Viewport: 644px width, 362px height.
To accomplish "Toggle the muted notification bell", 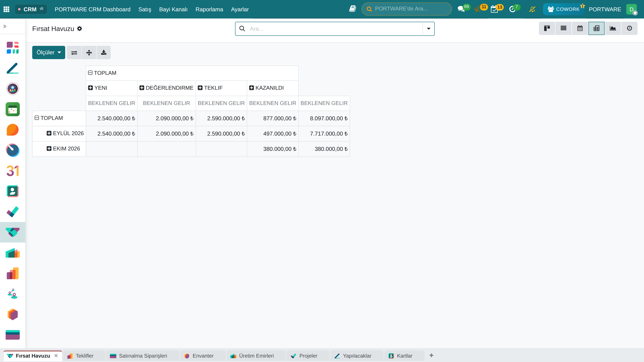I will click(532, 9).
